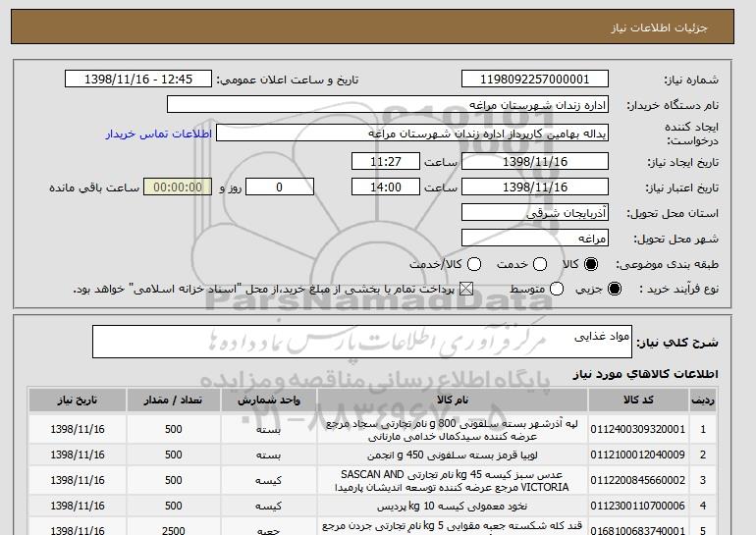
Task: Click the لپه آذرشهر product name cell
Action: pyautogui.click(x=453, y=430)
